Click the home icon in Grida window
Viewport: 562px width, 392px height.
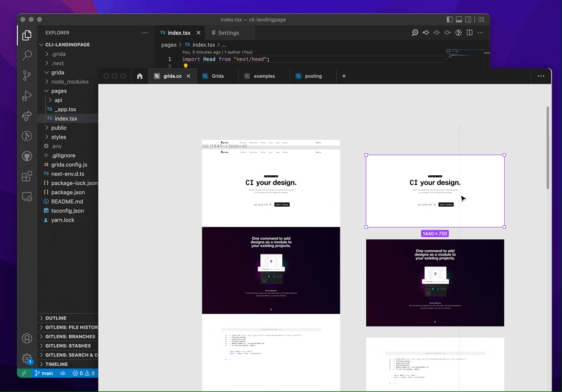[140, 76]
